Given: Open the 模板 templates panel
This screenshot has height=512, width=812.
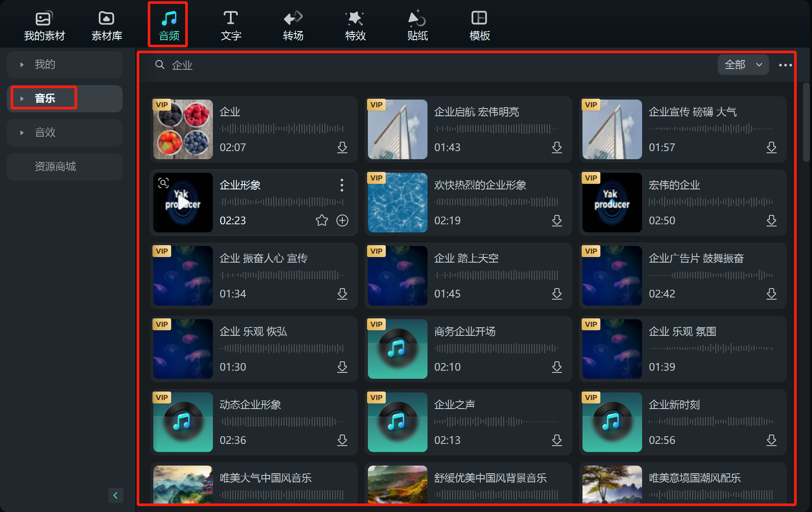Looking at the screenshot, I should (x=479, y=24).
